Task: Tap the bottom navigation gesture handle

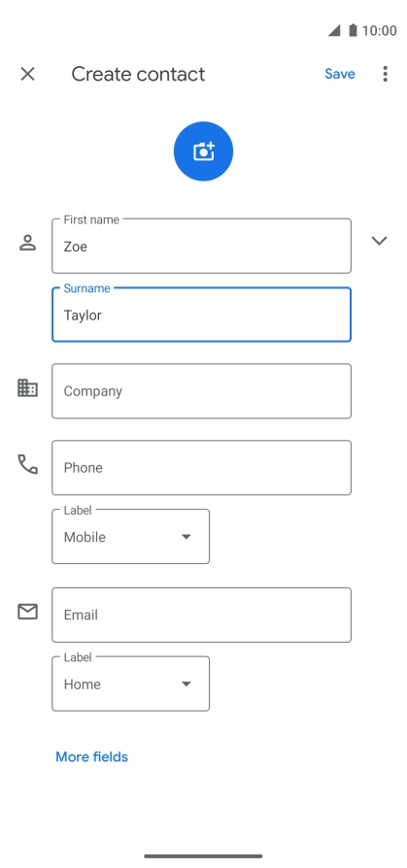Action: tap(203, 855)
